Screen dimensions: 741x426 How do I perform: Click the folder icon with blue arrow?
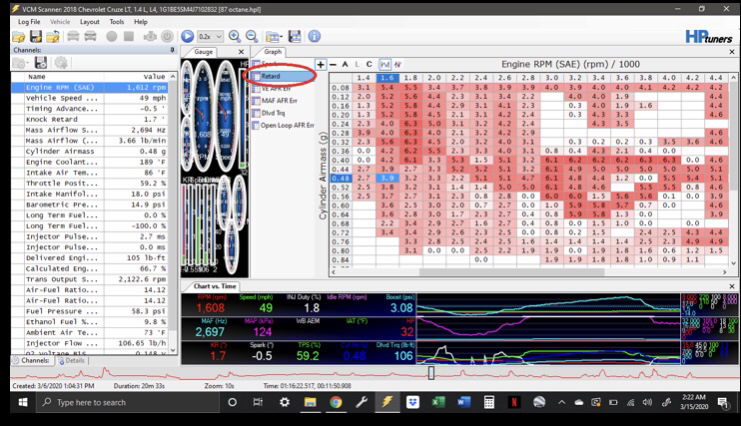point(53,36)
